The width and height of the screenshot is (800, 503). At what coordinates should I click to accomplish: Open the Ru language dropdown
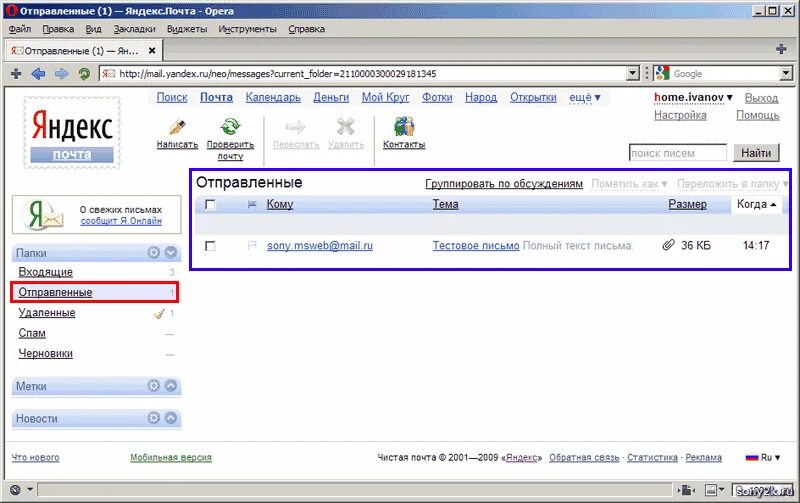pyautogui.click(x=763, y=458)
